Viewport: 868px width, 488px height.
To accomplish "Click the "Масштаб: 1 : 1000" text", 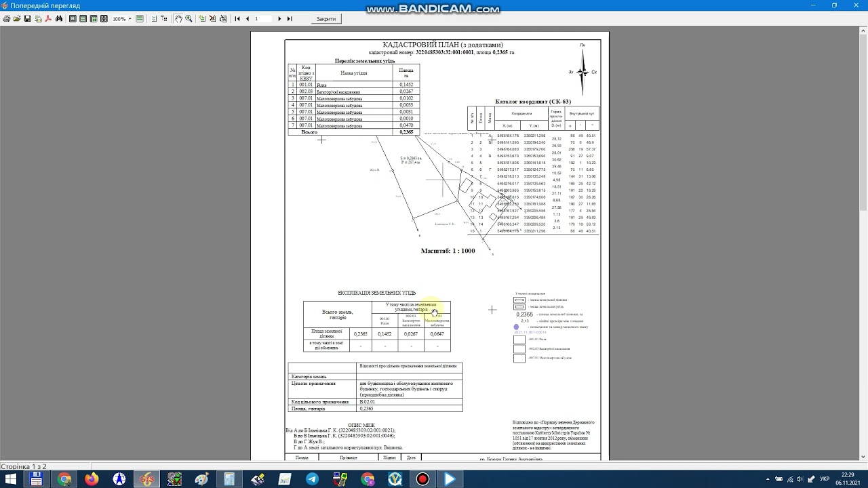I will [448, 251].
